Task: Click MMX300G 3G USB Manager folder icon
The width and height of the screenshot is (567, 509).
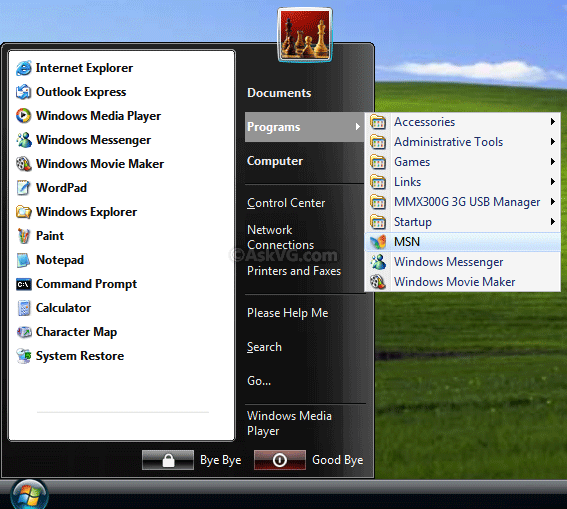Action: 378,202
